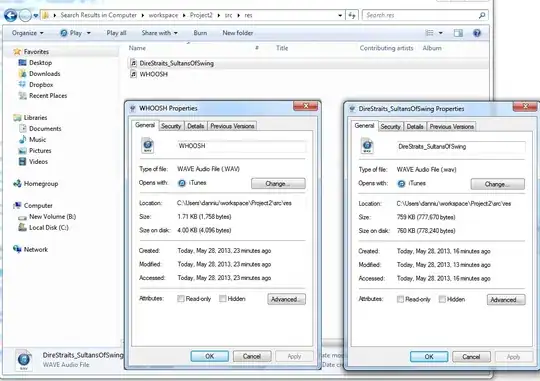
Task: Click the DireStraits_SultansOfSwing name field
Action: tap(461, 147)
